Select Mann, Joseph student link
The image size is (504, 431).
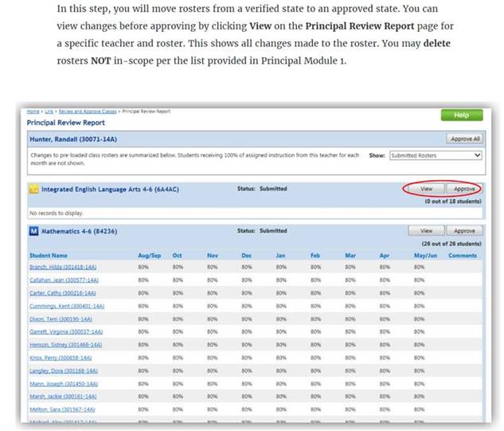tap(63, 383)
